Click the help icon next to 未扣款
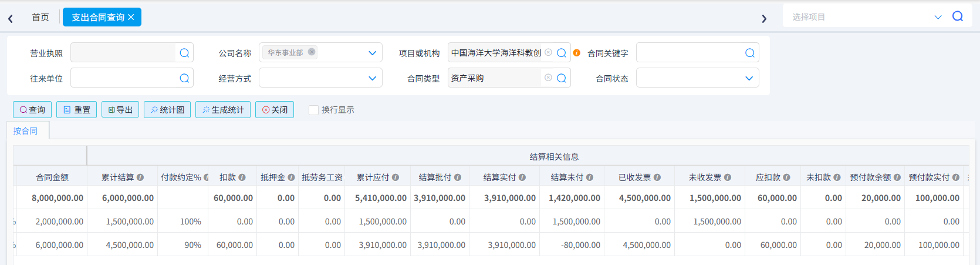This screenshot has width=980, height=265. click(837, 177)
